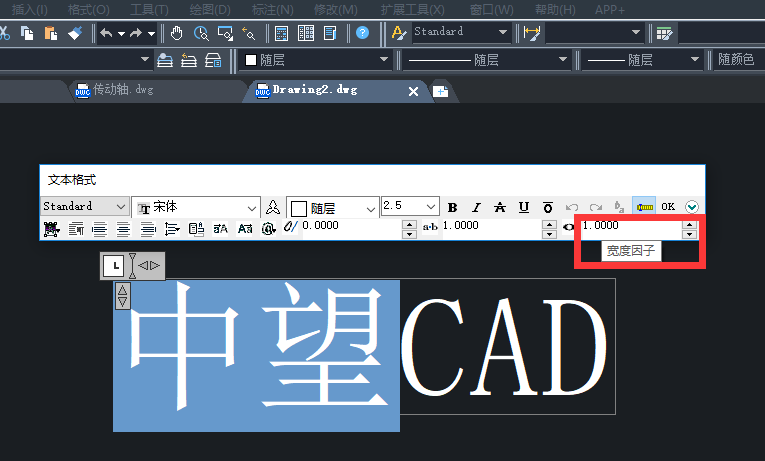The height and width of the screenshot is (461, 765).
Task: Open the Help question mark icon
Action: [x=362, y=33]
